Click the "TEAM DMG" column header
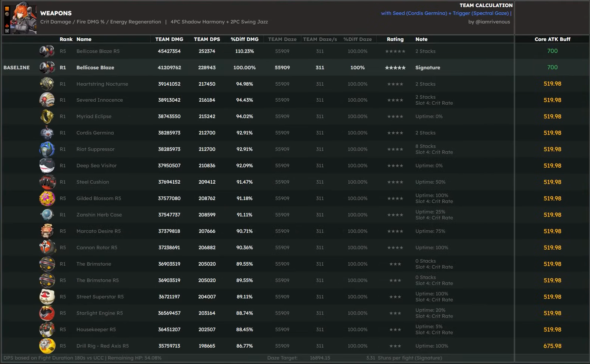 tap(169, 39)
